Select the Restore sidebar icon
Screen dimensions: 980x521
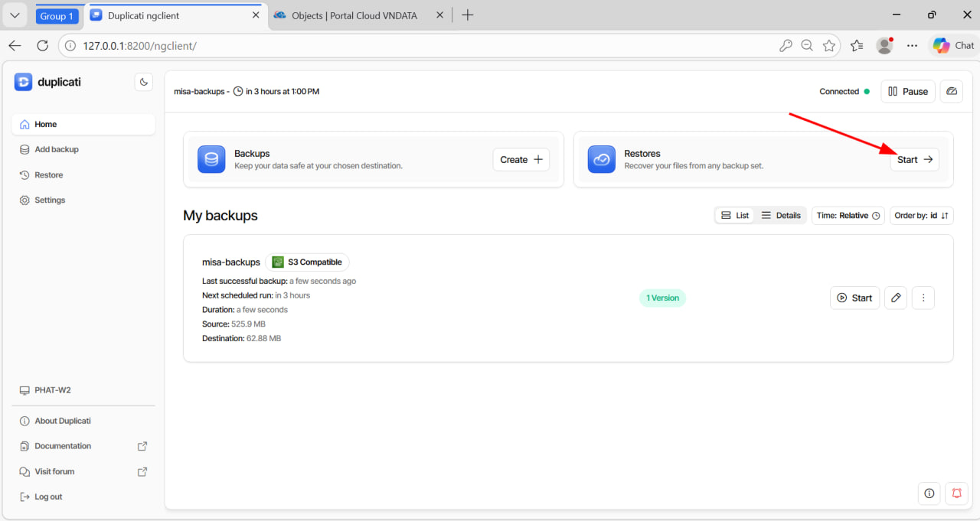(25, 174)
